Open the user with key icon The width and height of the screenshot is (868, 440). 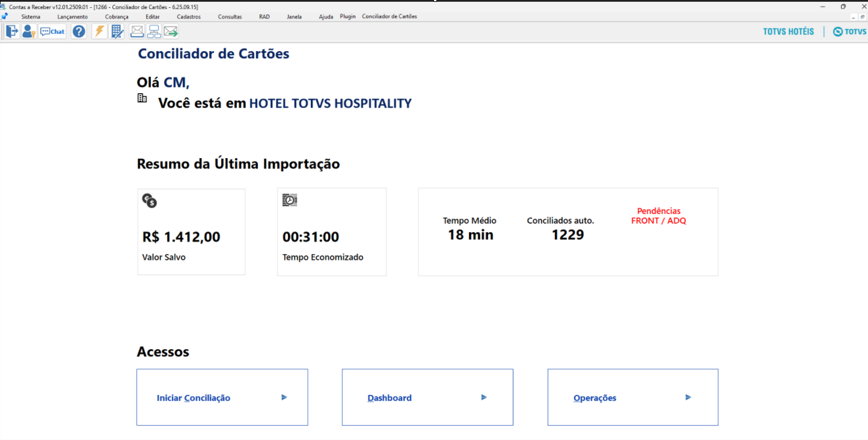pos(29,31)
